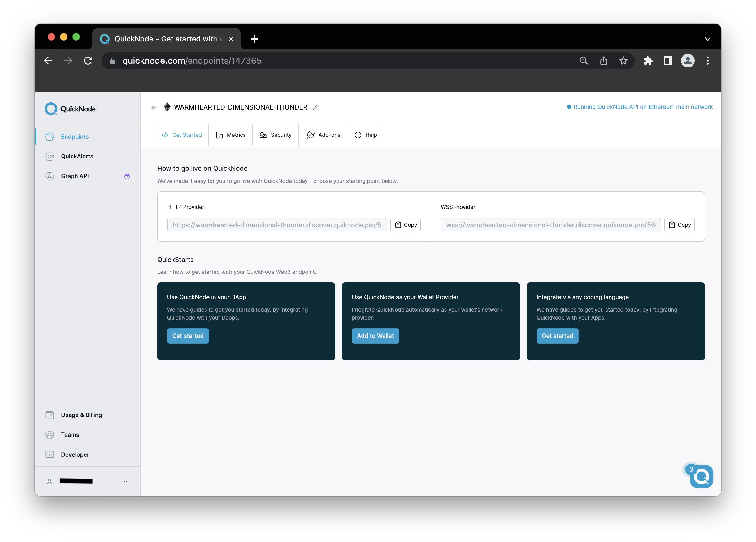The width and height of the screenshot is (756, 542).
Task: Switch to the Metrics tab
Action: click(231, 135)
